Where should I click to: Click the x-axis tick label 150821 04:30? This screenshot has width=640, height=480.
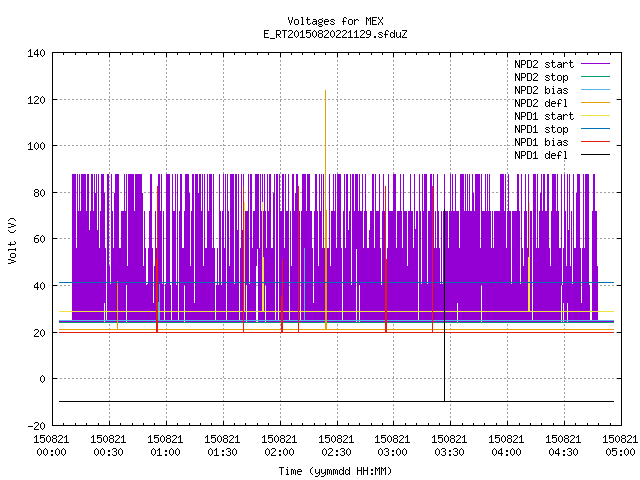point(563,446)
